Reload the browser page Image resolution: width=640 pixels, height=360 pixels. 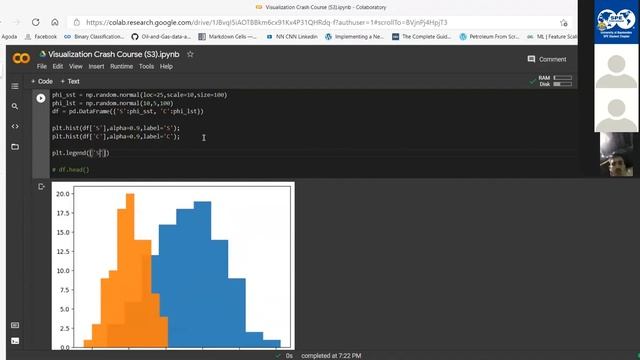click(36, 22)
